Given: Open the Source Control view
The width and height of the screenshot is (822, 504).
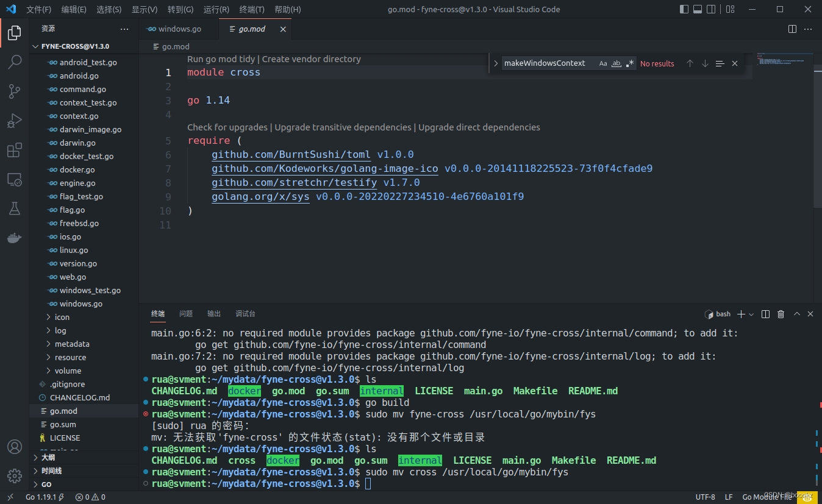Looking at the screenshot, I should tap(14, 91).
